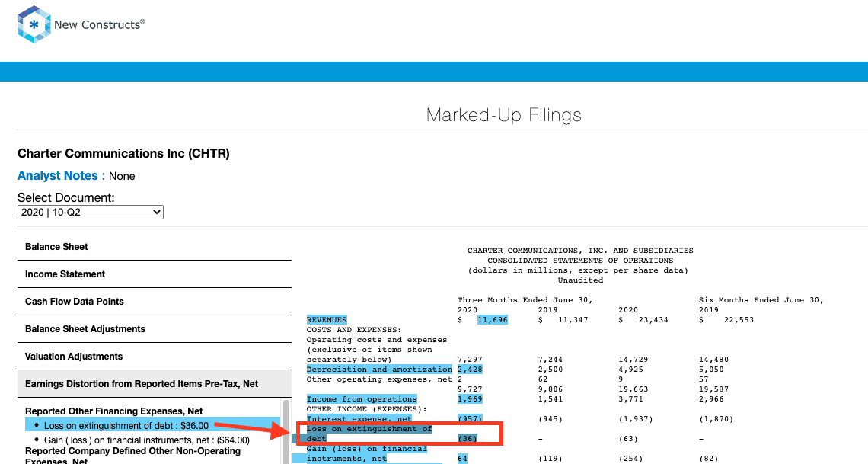The width and height of the screenshot is (868, 464).
Task: Click highlighted 'Loss on extinguishment of debt' filing line
Action: (369, 434)
